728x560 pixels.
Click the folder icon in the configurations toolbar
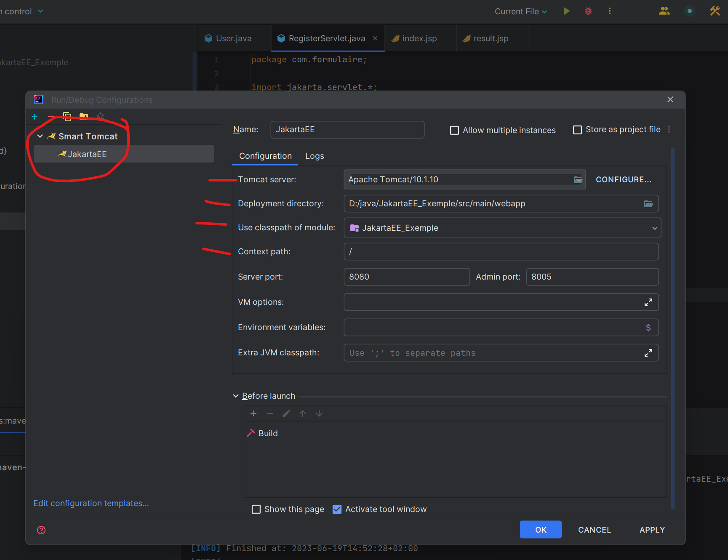pos(84,117)
